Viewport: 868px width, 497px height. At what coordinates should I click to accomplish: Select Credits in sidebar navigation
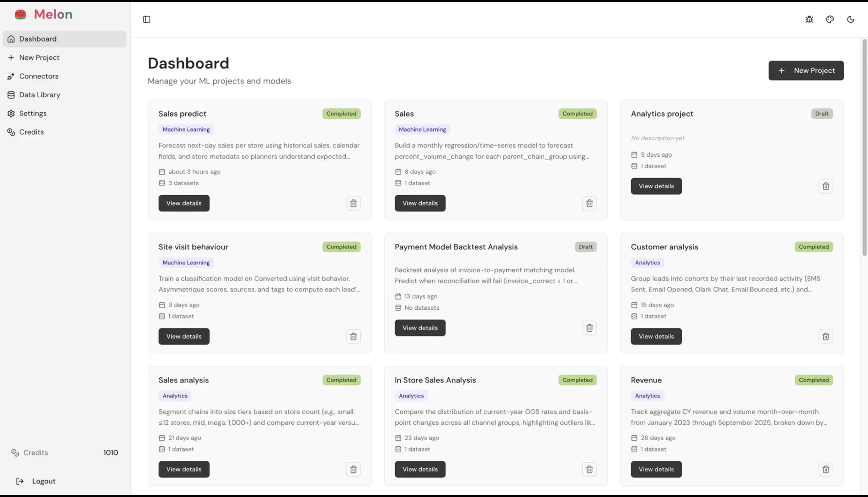coord(31,132)
